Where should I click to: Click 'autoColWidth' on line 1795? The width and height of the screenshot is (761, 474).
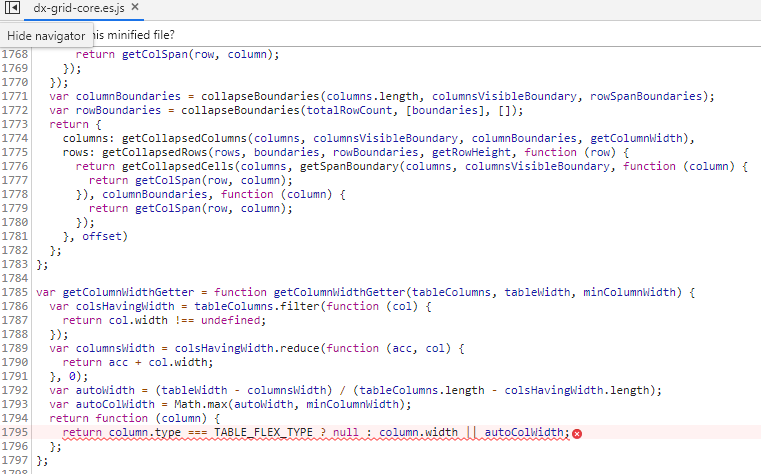click(524, 432)
